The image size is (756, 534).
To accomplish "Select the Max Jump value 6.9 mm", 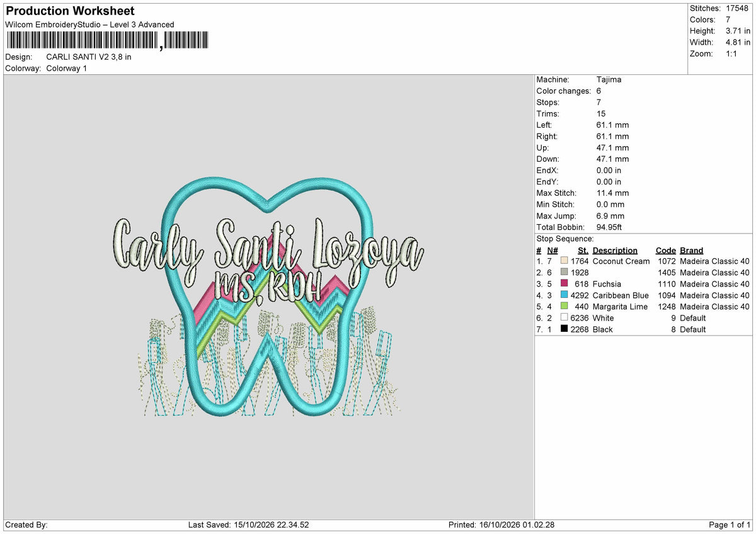I will [610, 215].
